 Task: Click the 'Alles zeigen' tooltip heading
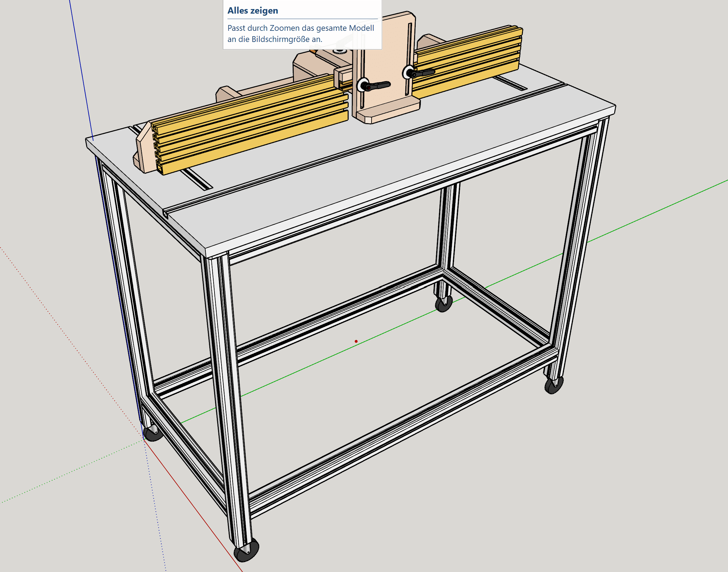coord(253,11)
